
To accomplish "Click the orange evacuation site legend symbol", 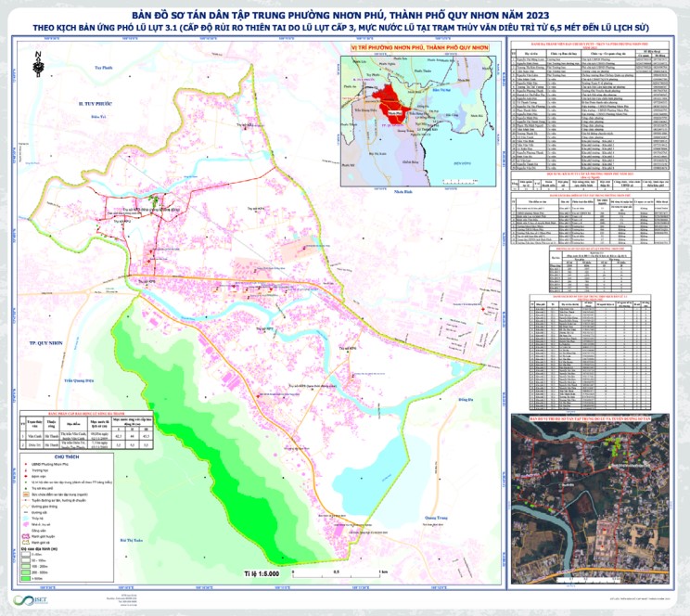I will click(x=26, y=494).
